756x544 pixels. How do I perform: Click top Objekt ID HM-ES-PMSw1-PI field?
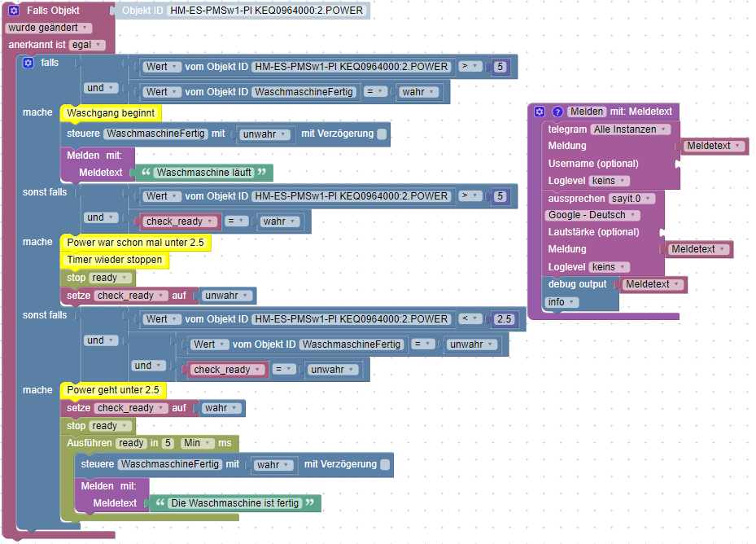[266, 11]
